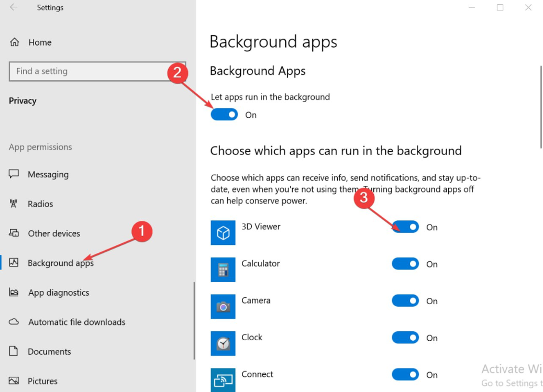Select App diagnostics in sidebar
Image resolution: width=543 pixels, height=392 pixels.
59,293
